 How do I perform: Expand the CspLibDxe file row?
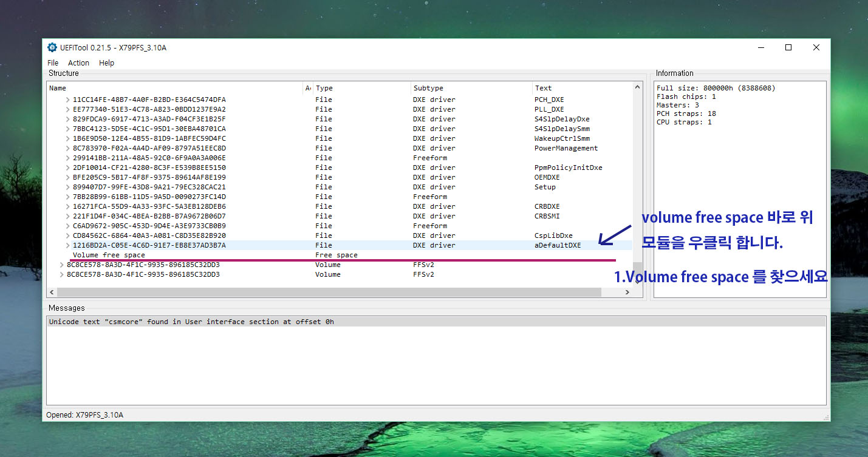68,235
